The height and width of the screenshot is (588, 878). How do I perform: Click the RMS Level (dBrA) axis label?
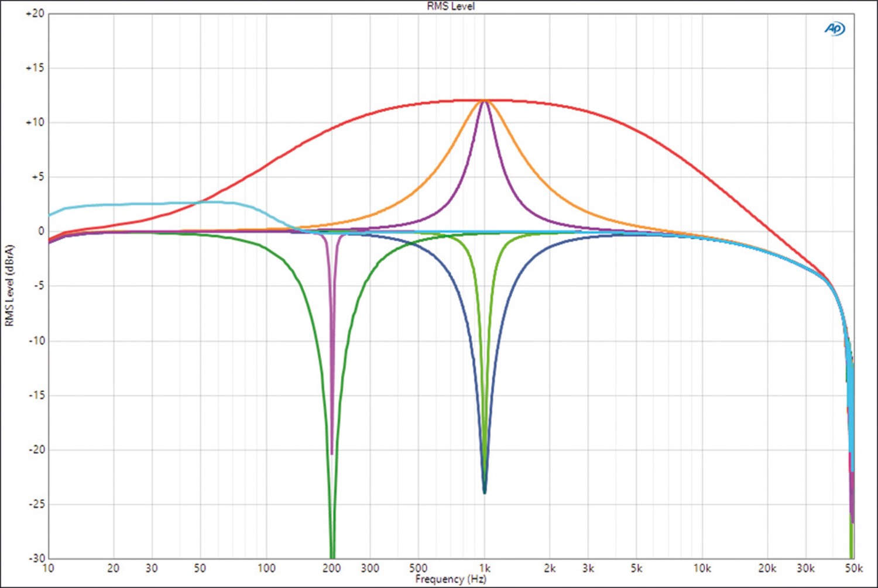point(9,286)
